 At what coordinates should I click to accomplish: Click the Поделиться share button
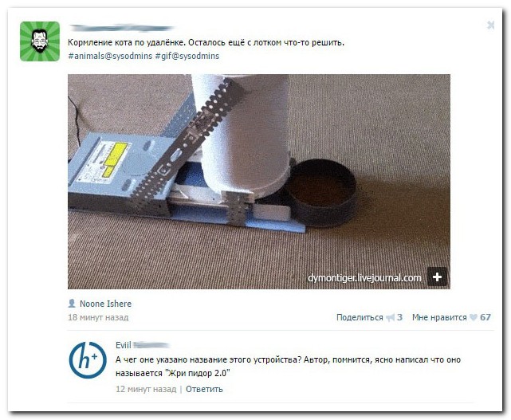click(360, 317)
